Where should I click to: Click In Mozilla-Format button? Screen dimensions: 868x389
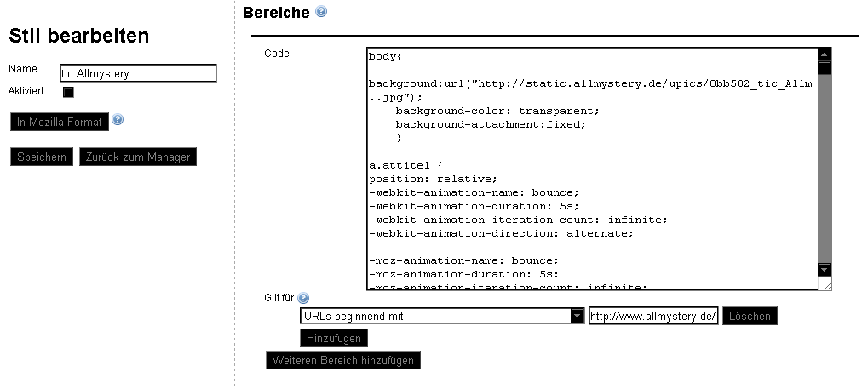pyautogui.click(x=60, y=123)
